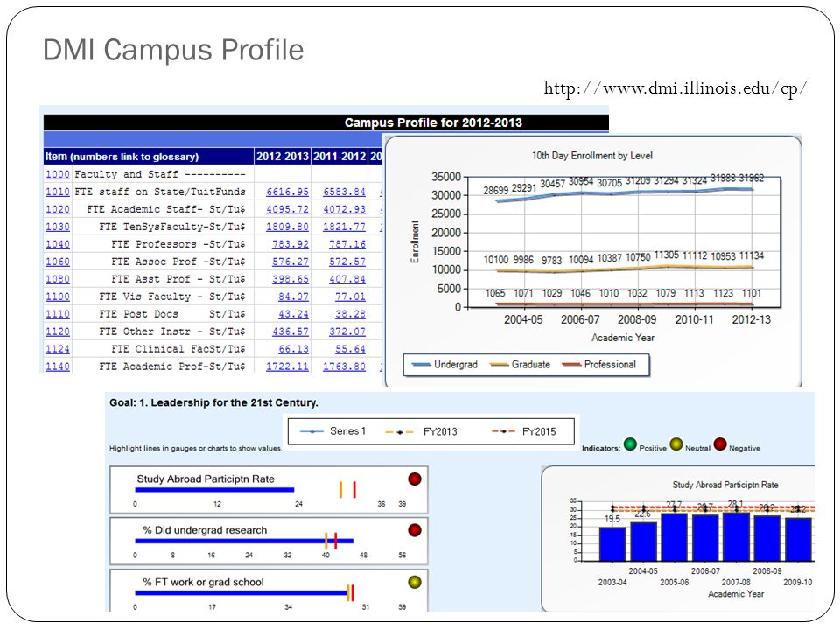Click value 1763.80 in 2011-2012 column

click(x=345, y=367)
